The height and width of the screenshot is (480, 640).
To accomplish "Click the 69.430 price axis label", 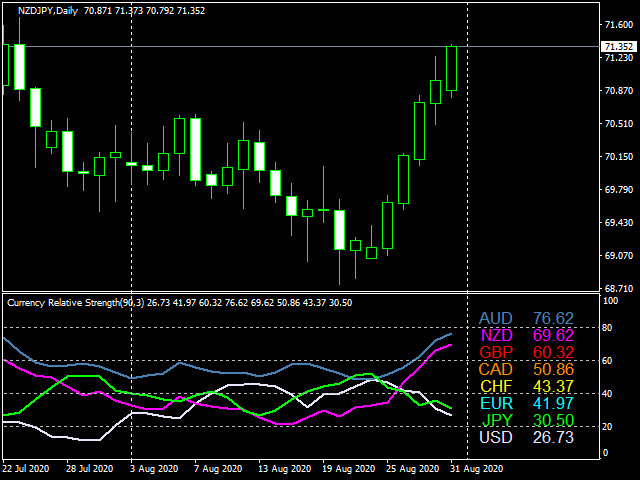I will pyautogui.click(x=619, y=222).
